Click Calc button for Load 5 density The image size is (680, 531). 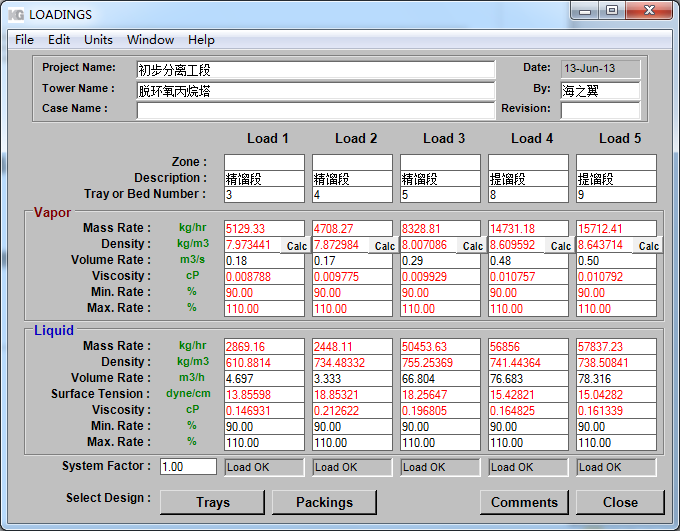[648, 246]
